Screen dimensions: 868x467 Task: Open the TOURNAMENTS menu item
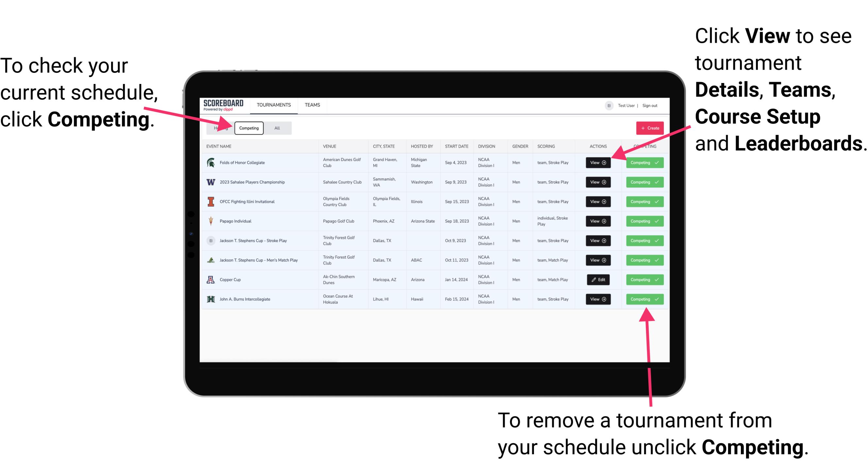(x=274, y=105)
